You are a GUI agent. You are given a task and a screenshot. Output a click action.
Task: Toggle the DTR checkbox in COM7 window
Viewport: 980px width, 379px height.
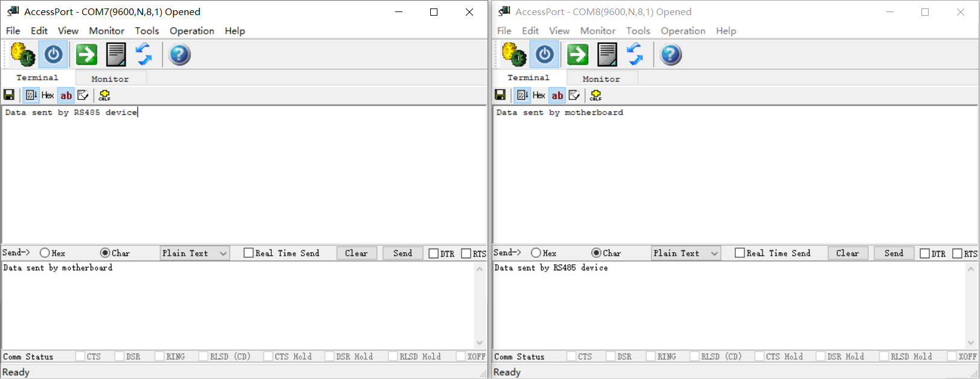coord(433,253)
